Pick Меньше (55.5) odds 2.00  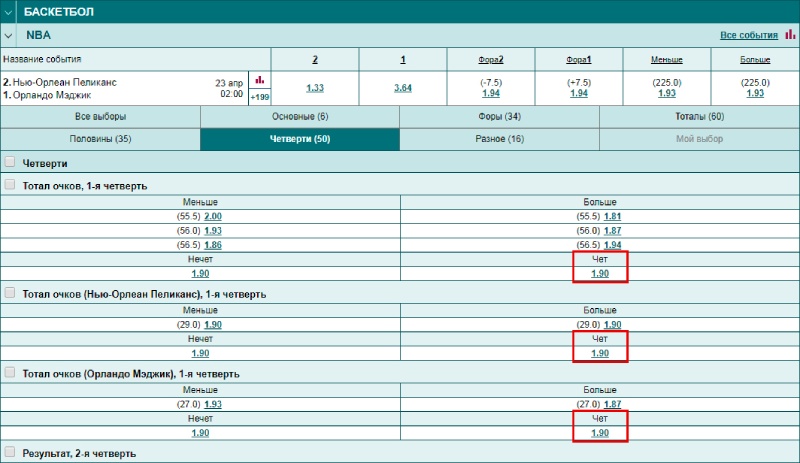[x=213, y=216]
